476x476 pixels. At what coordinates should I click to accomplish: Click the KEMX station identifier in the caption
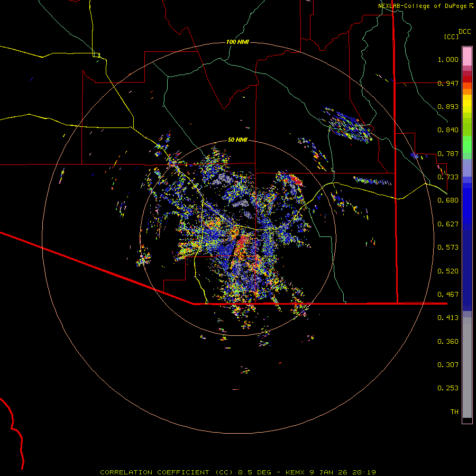[296, 472]
